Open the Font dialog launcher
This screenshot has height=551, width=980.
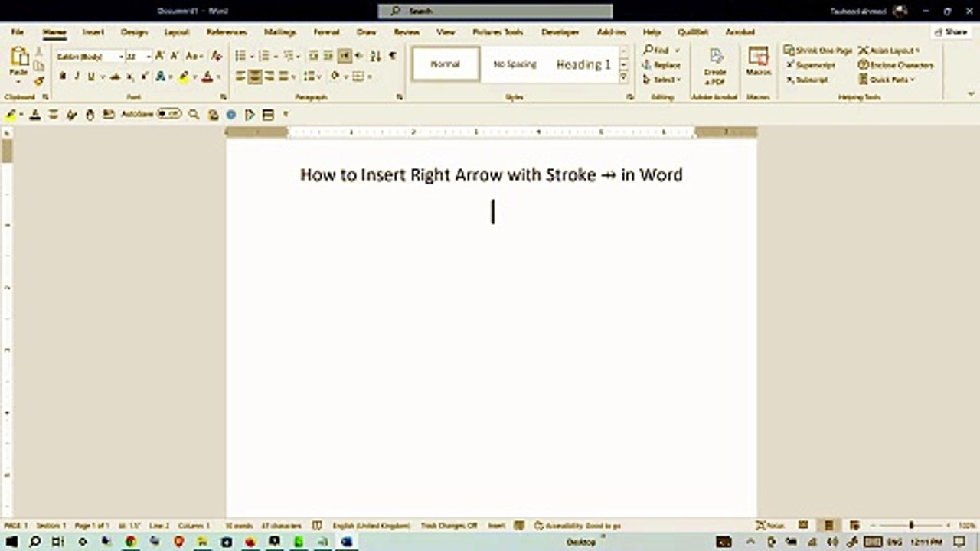tap(224, 97)
